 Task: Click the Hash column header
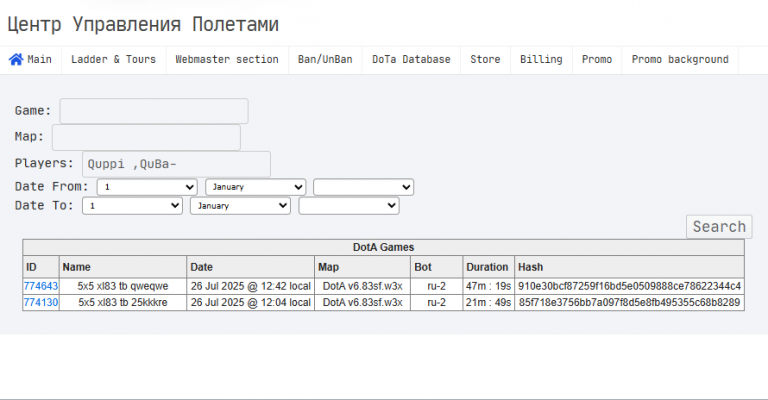click(x=629, y=267)
